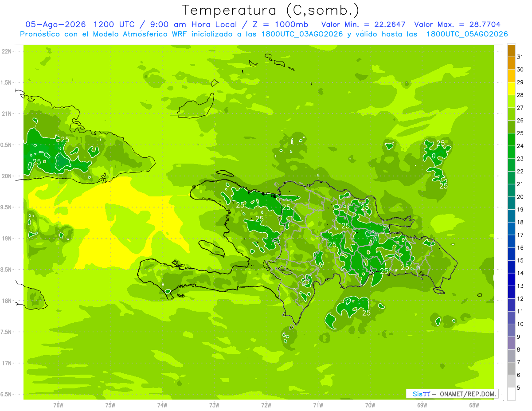532x411 pixels.
Task: Click the colorbar label "15"
Action: 520,261
